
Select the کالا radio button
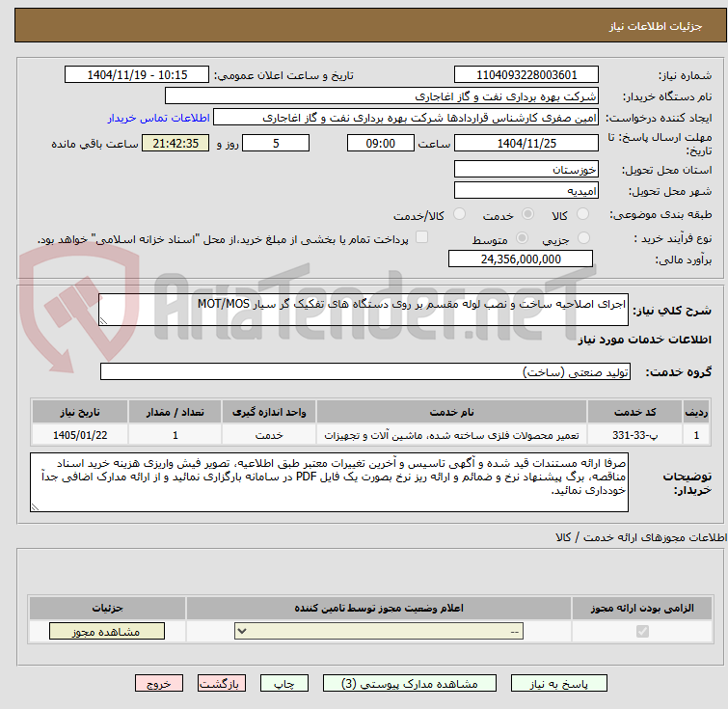tap(582, 214)
